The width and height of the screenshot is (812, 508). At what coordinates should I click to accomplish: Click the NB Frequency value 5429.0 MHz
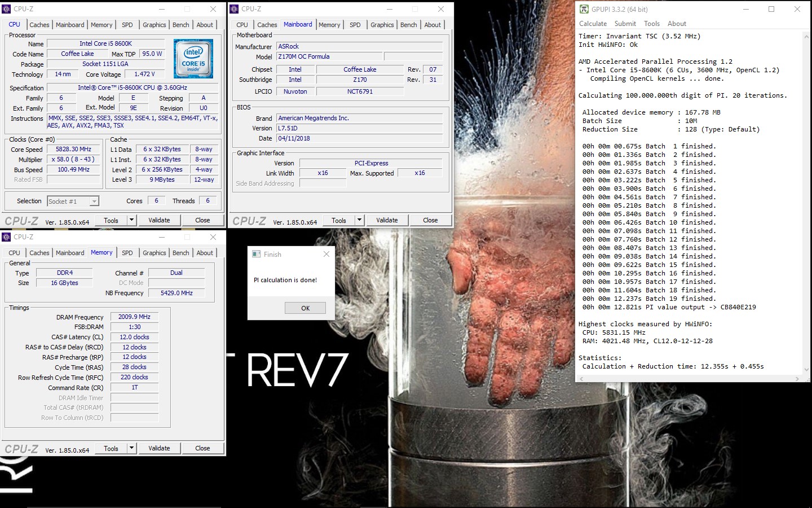(176, 293)
